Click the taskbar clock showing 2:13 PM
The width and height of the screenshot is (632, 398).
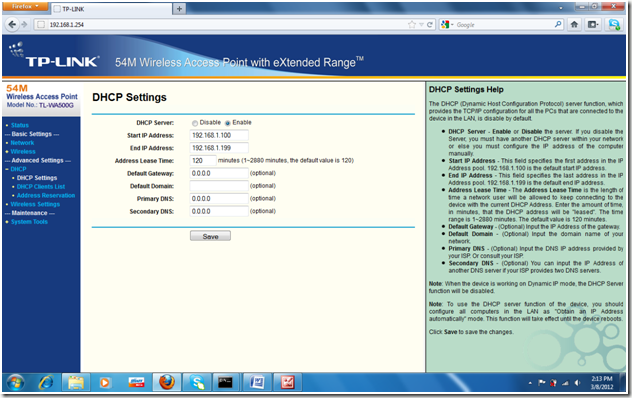pos(602,383)
